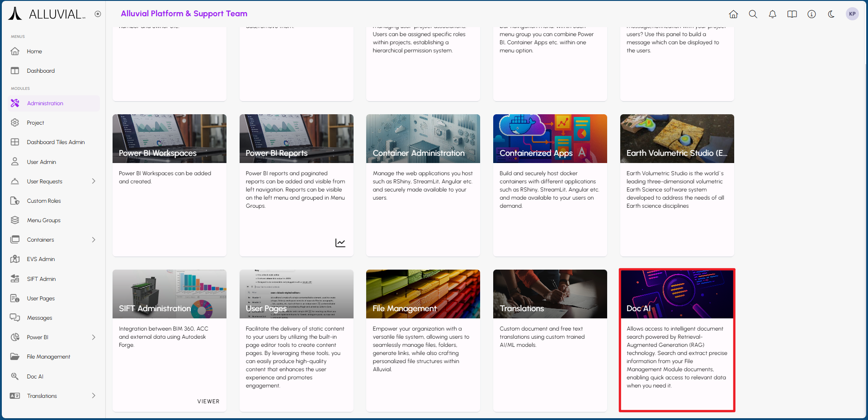Open the File Management card image
Image resolution: width=868 pixels, height=420 pixels.
tap(423, 294)
